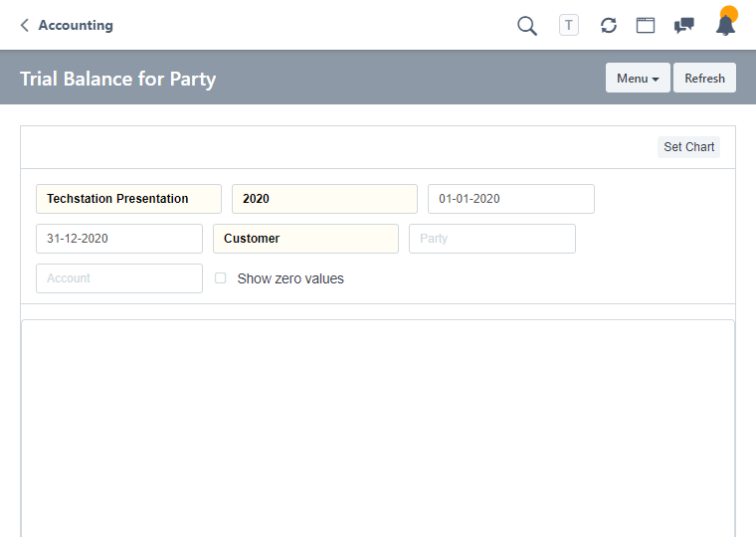This screenshot has width=756, height=537.
Task: Click the boxed T icon in the top bar
Action: 569,26
